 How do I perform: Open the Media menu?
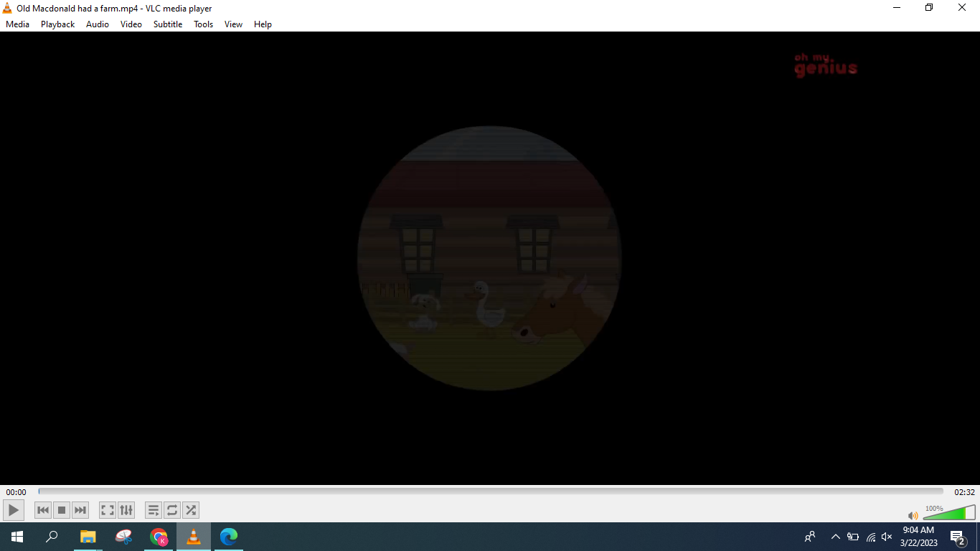coord(17,24)
